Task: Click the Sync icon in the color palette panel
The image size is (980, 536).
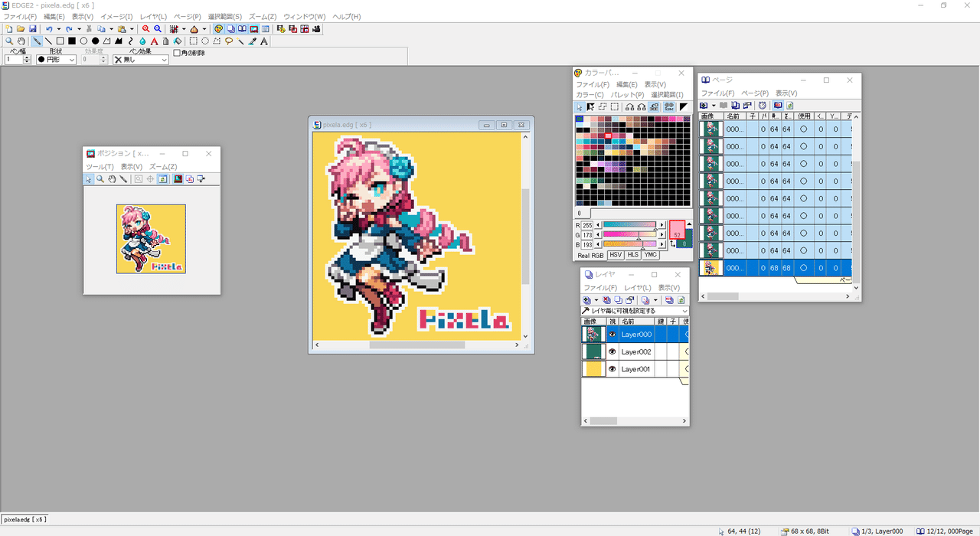Action: tap(670, 107)
